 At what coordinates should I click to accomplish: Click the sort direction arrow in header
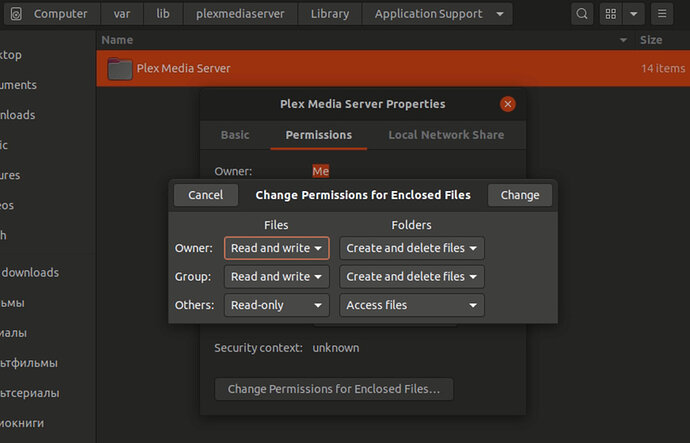click(x=624, y=40)
